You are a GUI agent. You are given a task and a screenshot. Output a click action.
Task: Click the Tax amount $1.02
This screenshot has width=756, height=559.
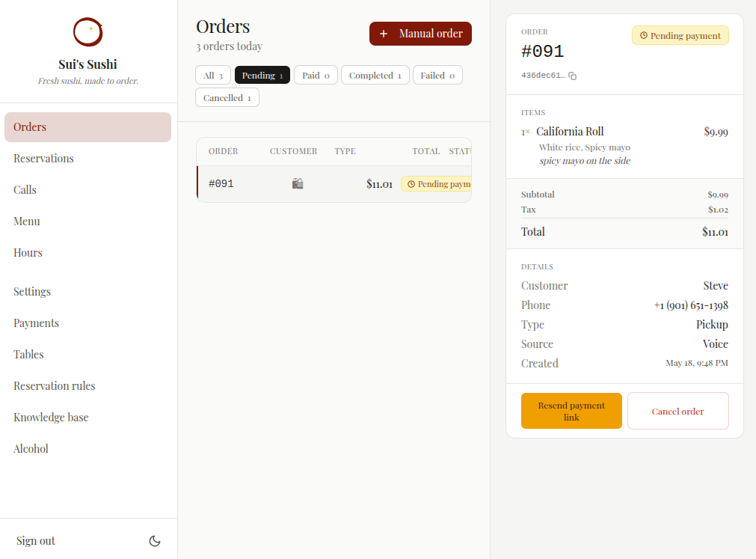tap(718, 210)
